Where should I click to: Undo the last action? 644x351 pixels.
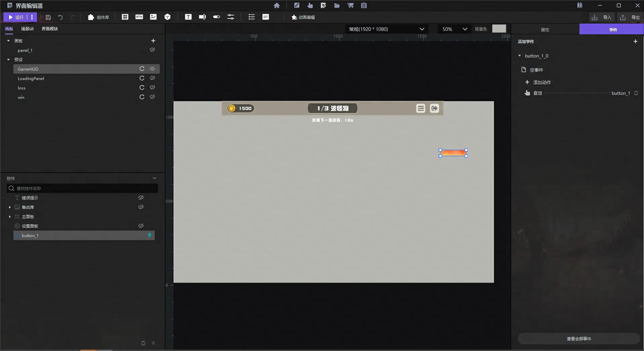tap(61, 17)
